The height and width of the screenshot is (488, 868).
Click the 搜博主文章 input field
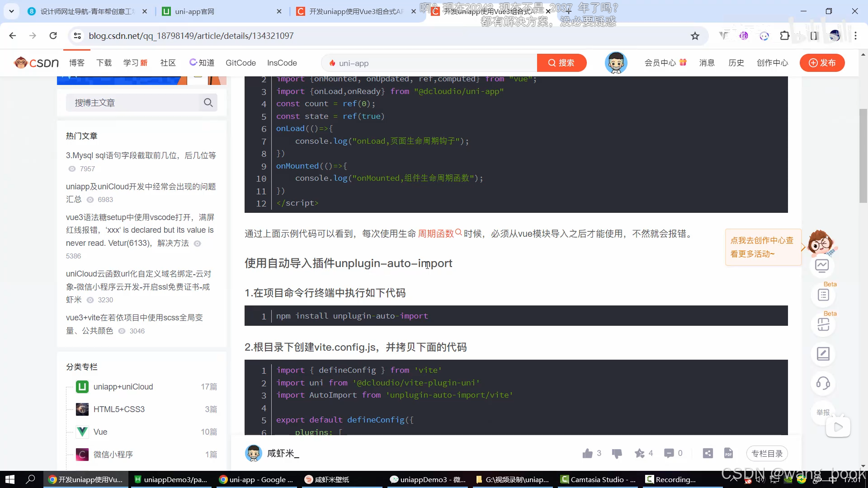click(132, 103)
